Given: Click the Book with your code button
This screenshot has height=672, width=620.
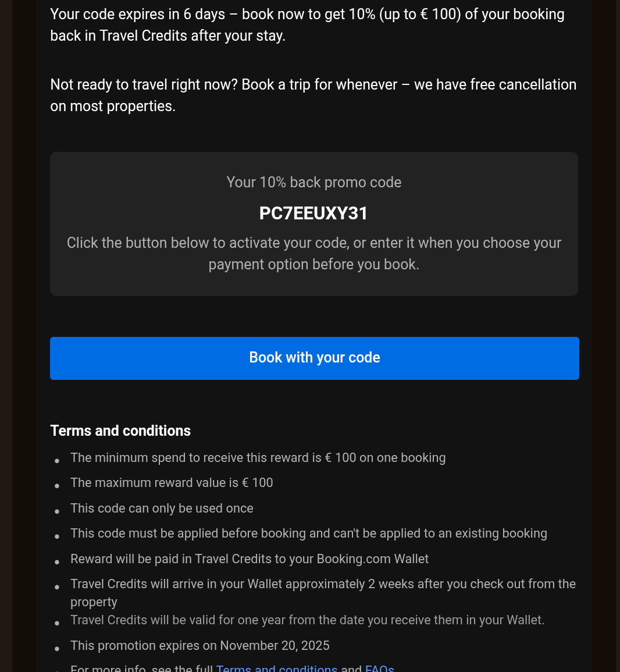Looking at the screenshot, I should 314,358.
